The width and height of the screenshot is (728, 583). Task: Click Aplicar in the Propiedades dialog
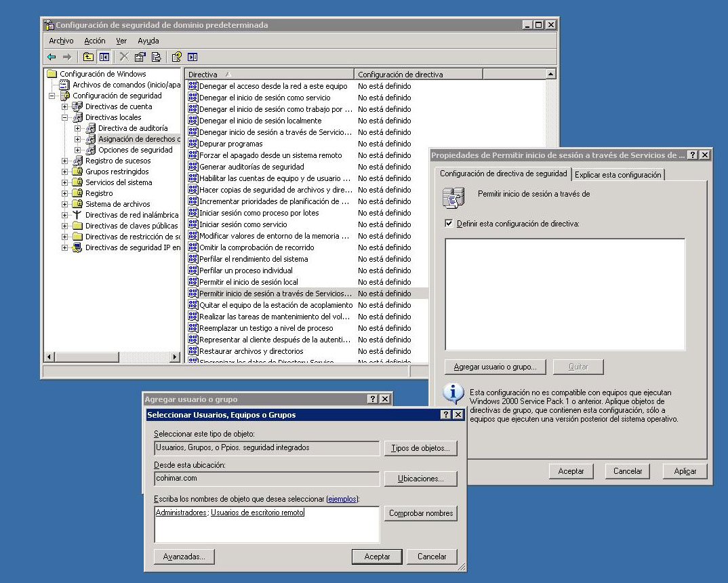(x=685, y=470)
